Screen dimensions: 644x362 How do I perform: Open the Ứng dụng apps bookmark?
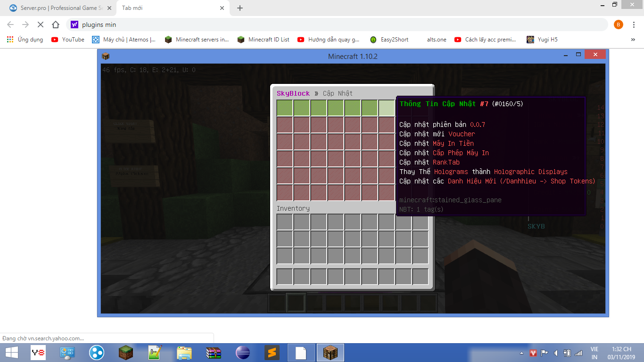25,40
